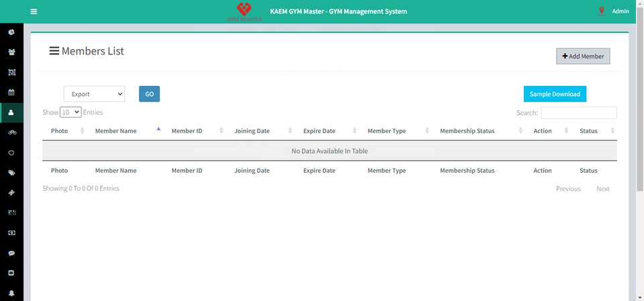Sort table by Expire Date column
The width and height of the screenshot is (644, 301).
point(319,131)
